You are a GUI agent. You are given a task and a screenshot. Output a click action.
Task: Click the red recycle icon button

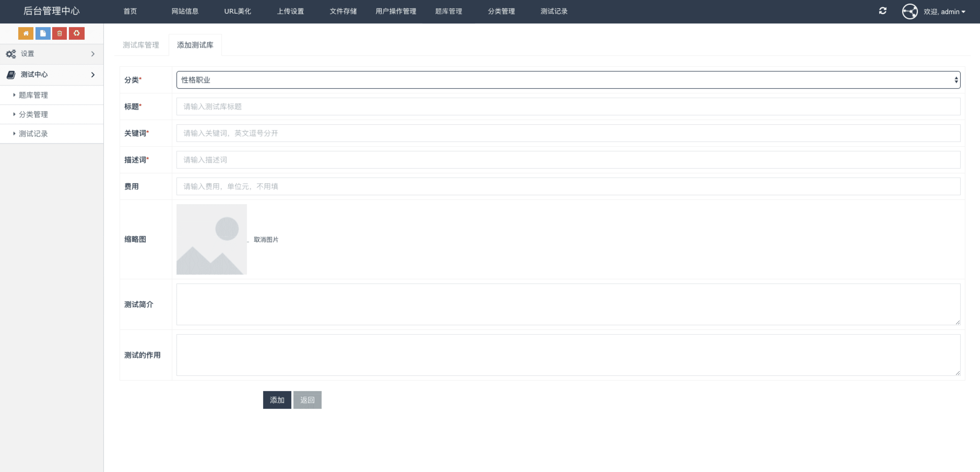pyautogui.click(x=76, y=33)
